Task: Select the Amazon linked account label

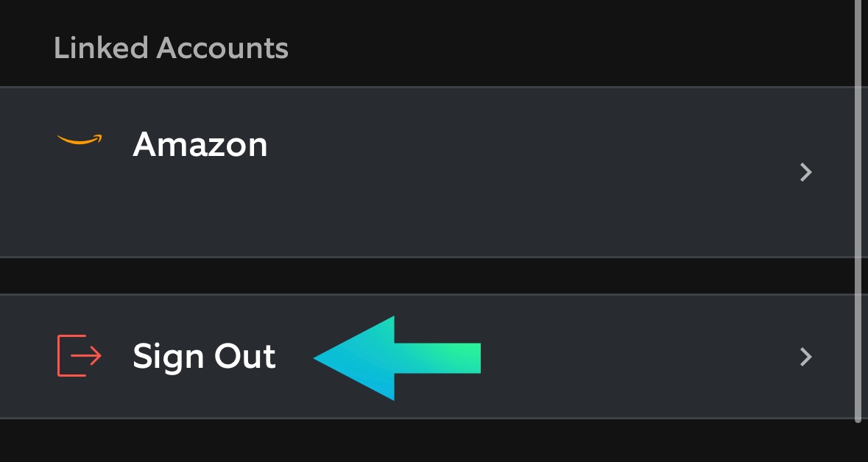Action: tap(200, 144)
